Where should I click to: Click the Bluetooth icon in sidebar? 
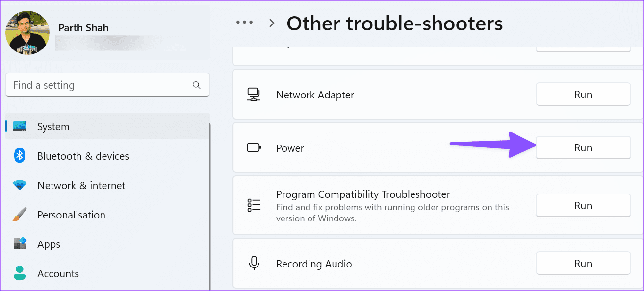pyautogui.click(x=20, y=156)
